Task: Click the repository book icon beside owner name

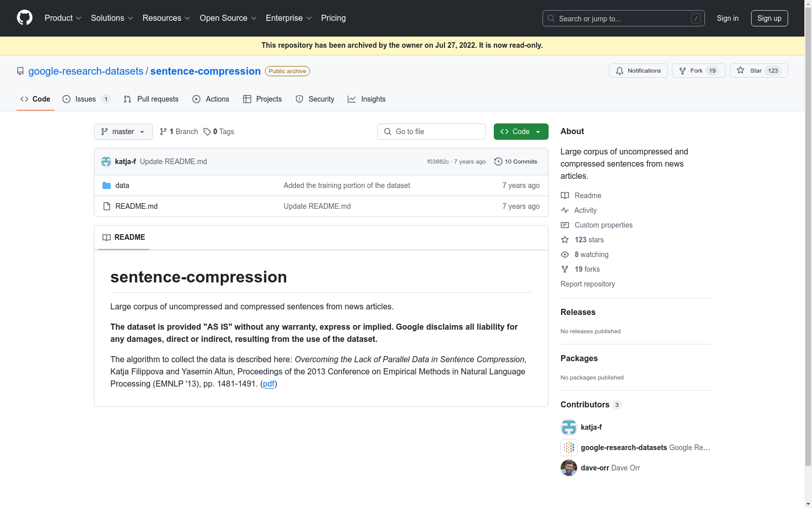Action: [x=20, y=71]
